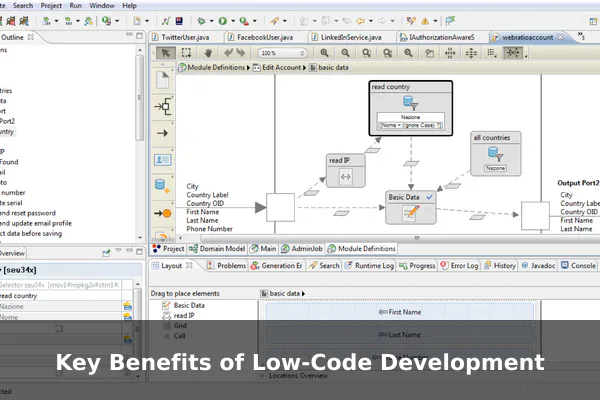
Task: Select the arrow with orange circle palette tool
Action: click(163, 213)
